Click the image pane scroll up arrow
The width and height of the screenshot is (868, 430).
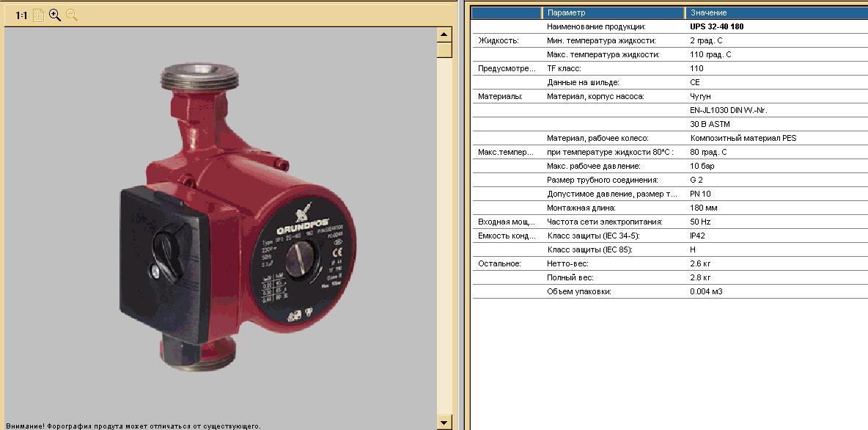pos(444,35)
